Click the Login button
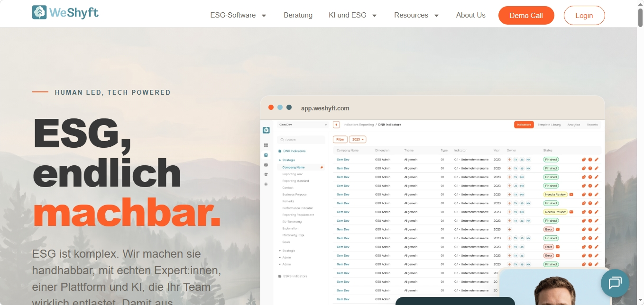 point(584,15)
